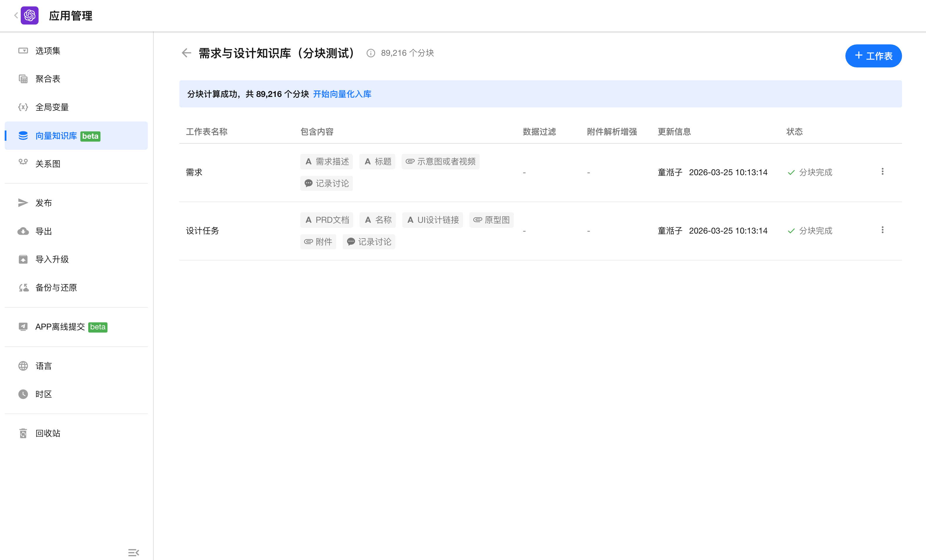Click the 示意图或者视频 field tag
This screenshot has width=926, height=560.
coord(441,161)
